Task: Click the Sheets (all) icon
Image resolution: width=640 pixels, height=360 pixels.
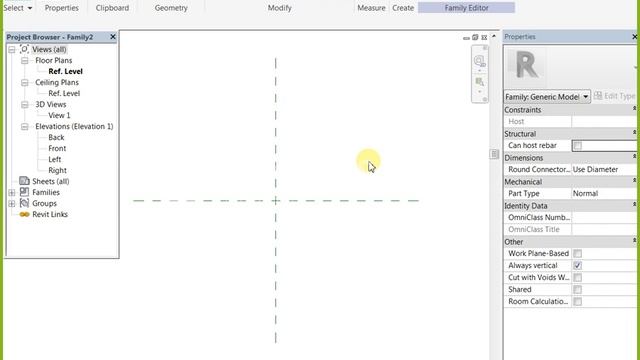Action: 24,181
